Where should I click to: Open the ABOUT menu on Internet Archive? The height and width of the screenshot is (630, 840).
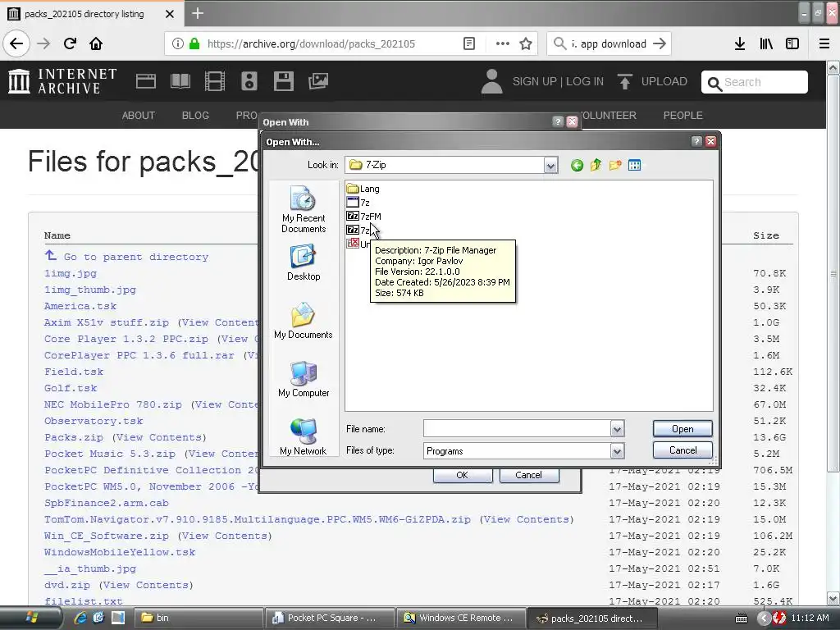click(138, 115)
